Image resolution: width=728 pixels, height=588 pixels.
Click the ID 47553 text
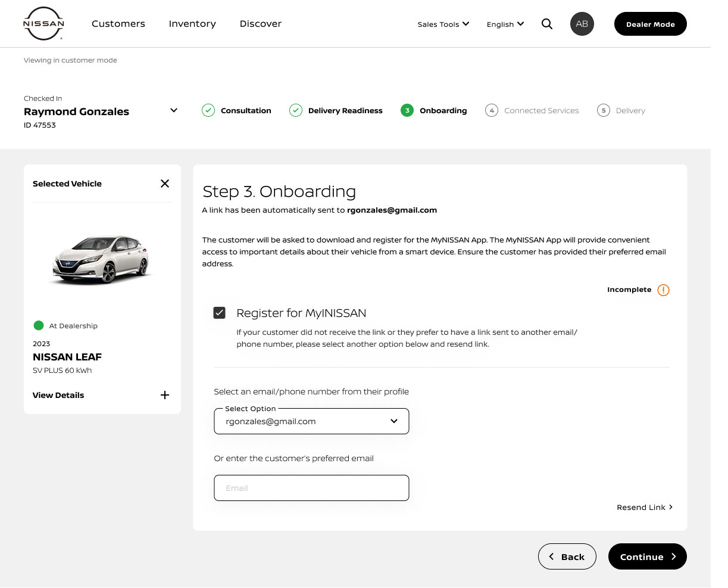click(40, 125)
